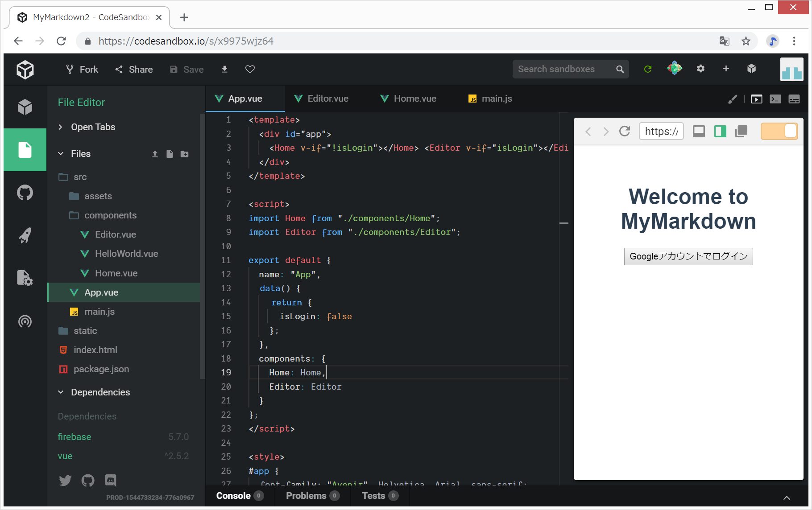This screenshot has height=510, width=812.
Task: Open the GitHub panel in sidebar
Action: [x=25, y=193]
